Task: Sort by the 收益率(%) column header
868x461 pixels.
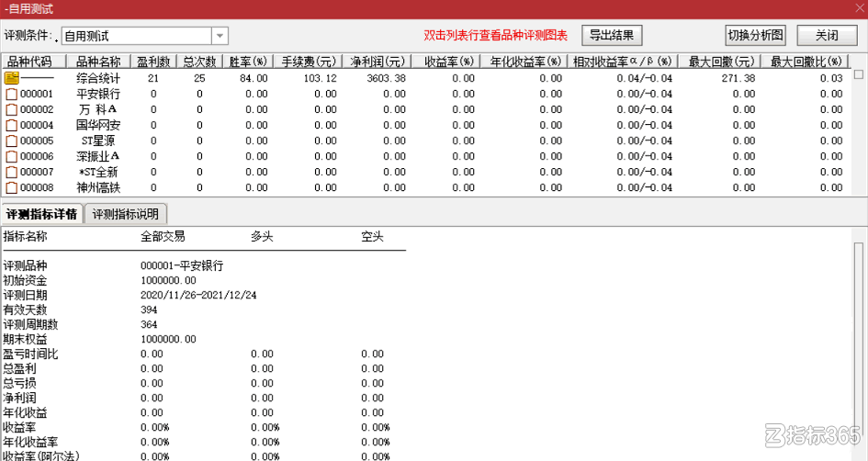Action: pos(445,62)
